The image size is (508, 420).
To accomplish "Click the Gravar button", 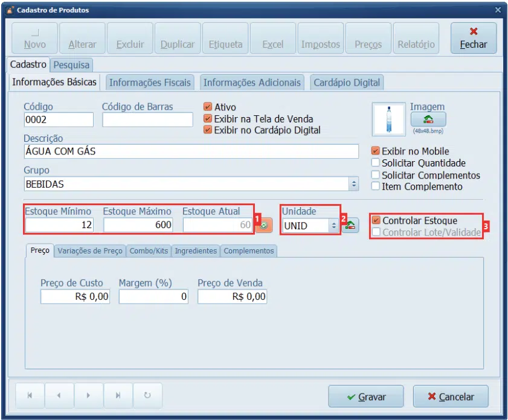I will tap(366, 396).
